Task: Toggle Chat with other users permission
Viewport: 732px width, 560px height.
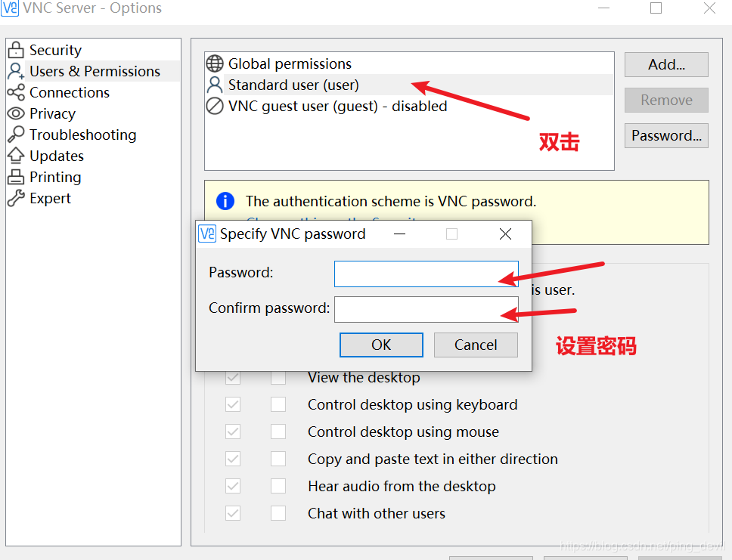Action: pos(278,513)
